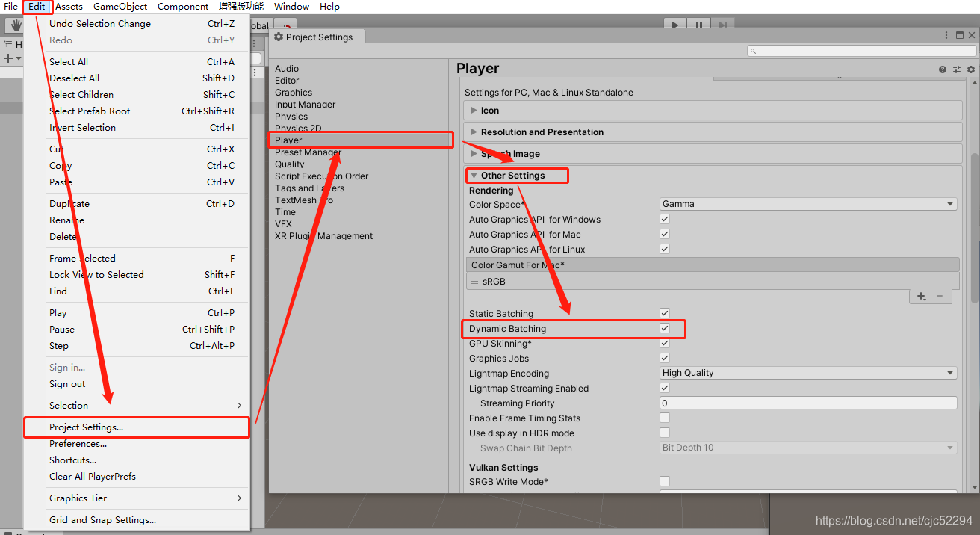Toggle Auto Graphics API for Linux
Screen dimensions: 980x535
tap(665, 249)
